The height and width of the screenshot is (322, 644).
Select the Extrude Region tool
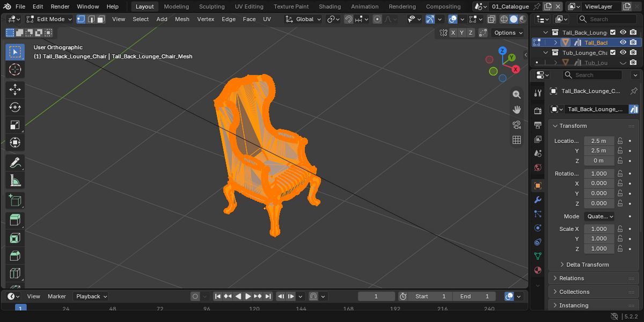point(15,221)
